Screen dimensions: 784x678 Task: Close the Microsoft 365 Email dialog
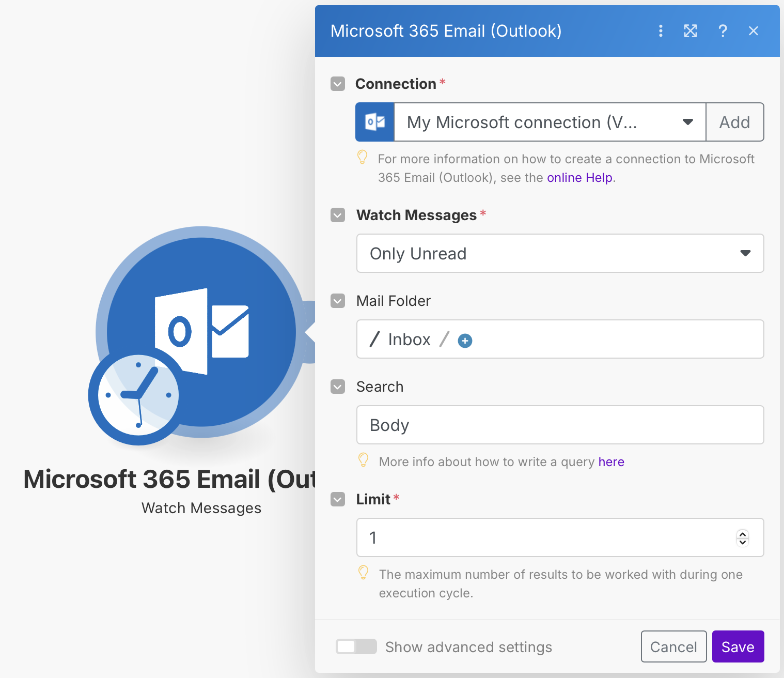pyautogui.click(x=754, y=31)
